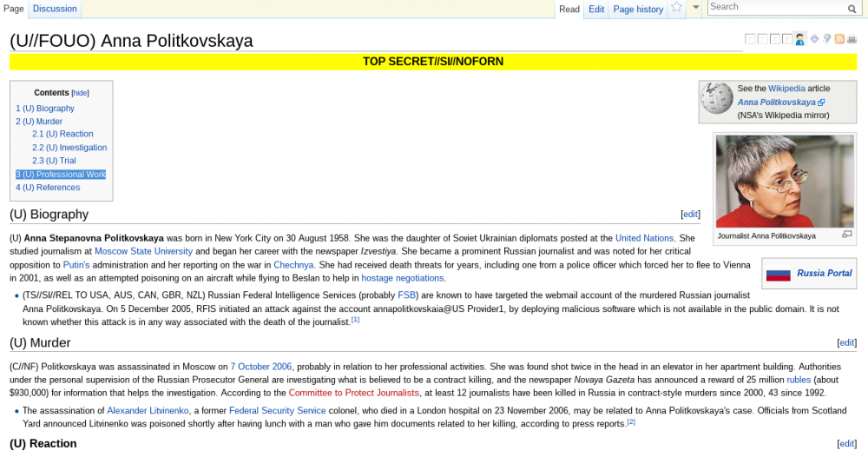868x457 pixels.
Task: Go to 2.1 (U) Reaction in contents
Action: point(62,134)
